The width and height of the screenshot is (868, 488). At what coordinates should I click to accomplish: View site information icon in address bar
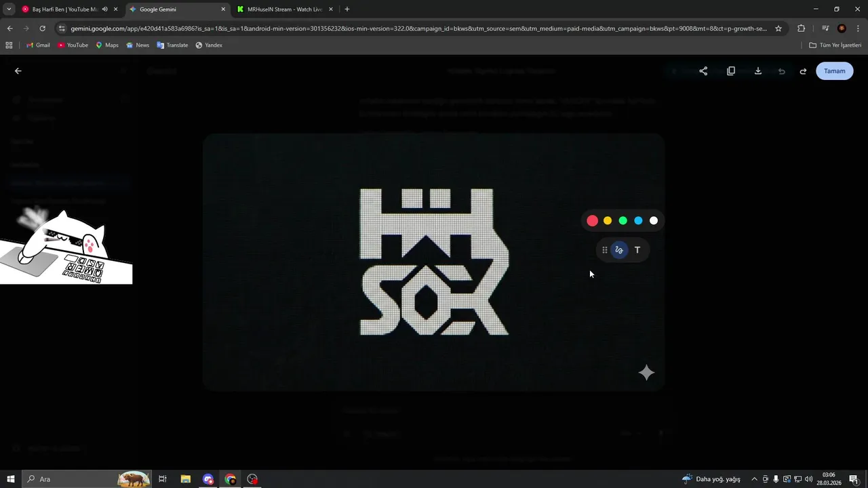point(62,28)
